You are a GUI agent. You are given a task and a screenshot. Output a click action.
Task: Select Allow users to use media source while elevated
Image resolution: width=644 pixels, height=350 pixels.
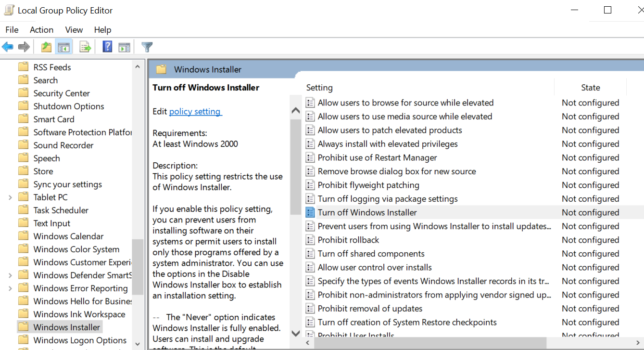[x=405, y=117]
